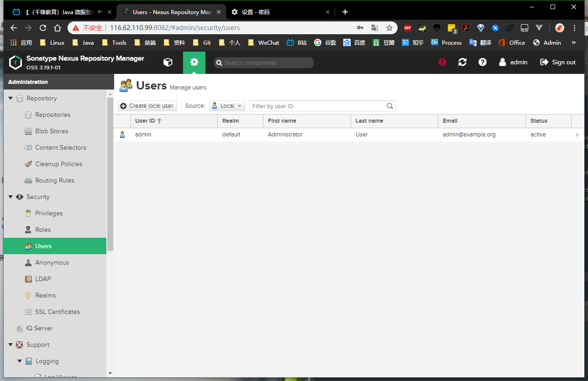Sort by the User ID column header
Viewport: 588px width, 381px height.
[x=174, y=121]
